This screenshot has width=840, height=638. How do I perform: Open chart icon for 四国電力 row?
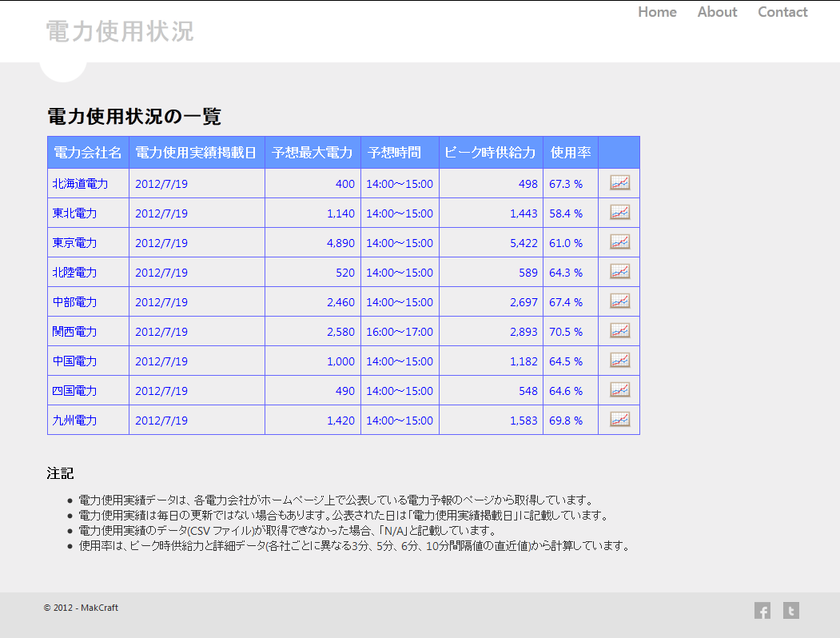[x=620, y=389]
